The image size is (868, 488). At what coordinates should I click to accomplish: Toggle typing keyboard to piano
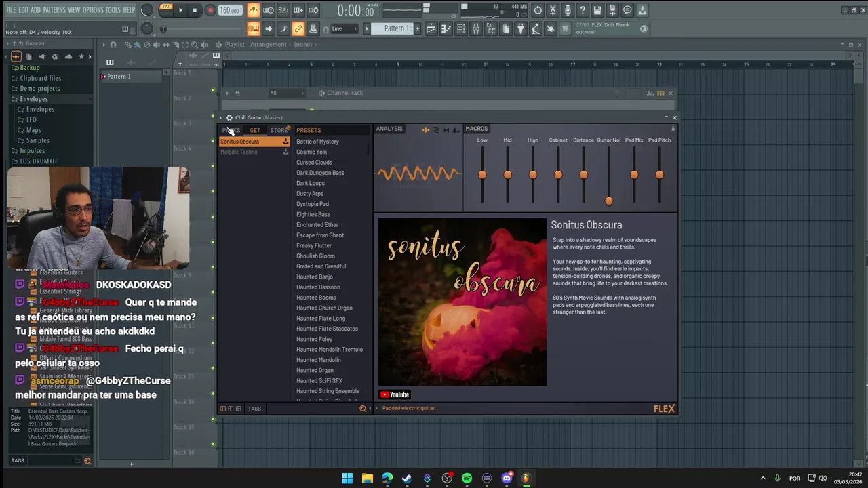tap(253, 28)
